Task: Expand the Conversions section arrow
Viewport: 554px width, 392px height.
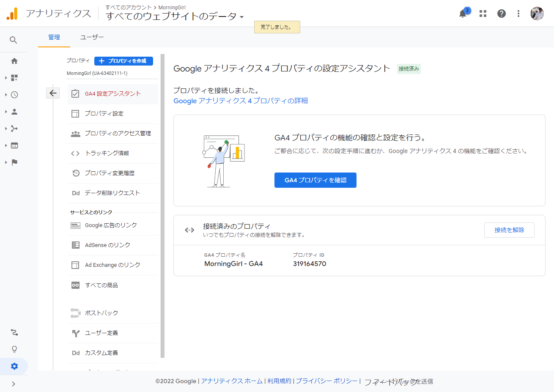Action: click(6, 162)
